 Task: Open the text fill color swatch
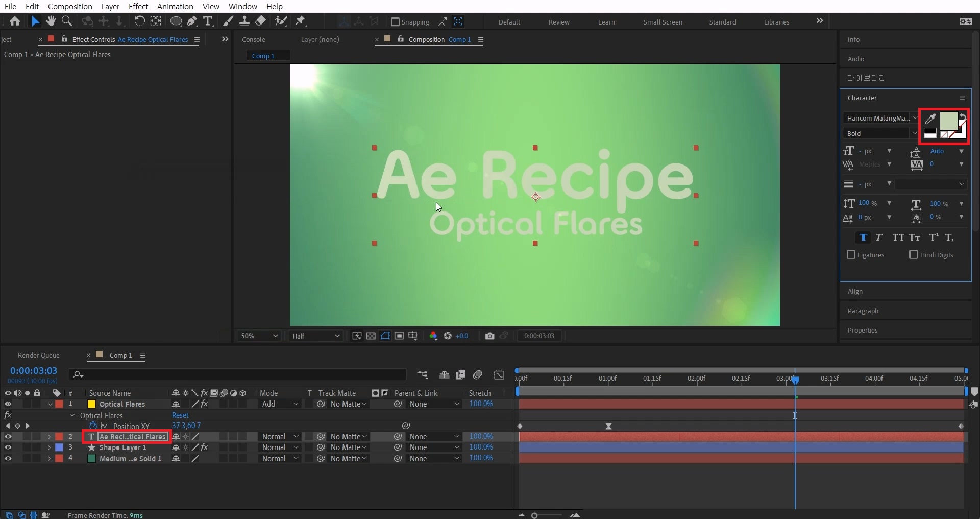[x=948, y=122]
